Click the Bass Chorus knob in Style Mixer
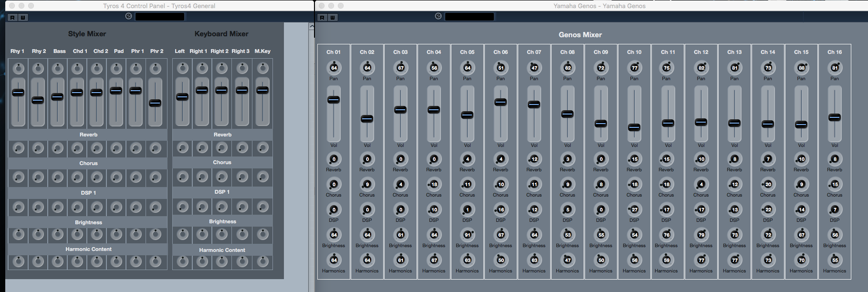The image size is (868, 292). coord(57,177)
